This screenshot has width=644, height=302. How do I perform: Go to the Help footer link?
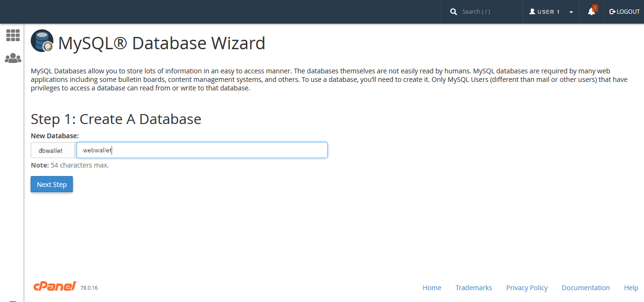[631, 288]
